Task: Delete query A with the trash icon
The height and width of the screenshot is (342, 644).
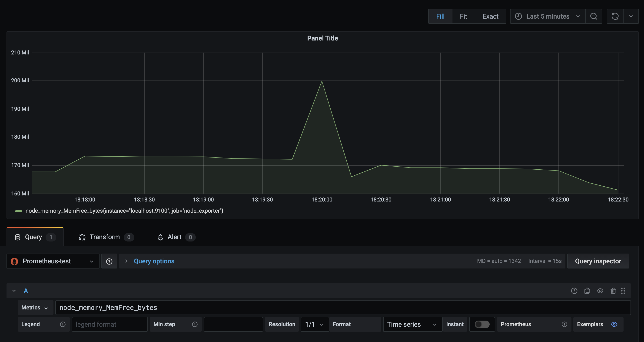Action: tap(613, 291)
